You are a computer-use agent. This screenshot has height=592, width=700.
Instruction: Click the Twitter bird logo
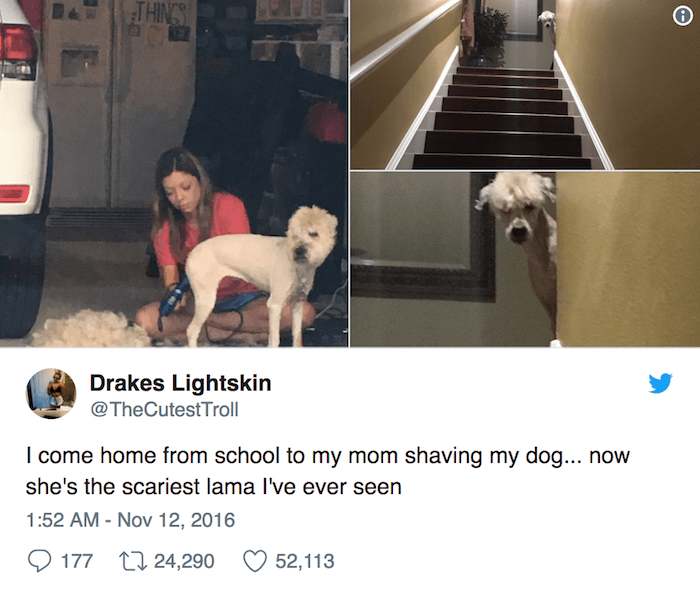pos(660,384)
